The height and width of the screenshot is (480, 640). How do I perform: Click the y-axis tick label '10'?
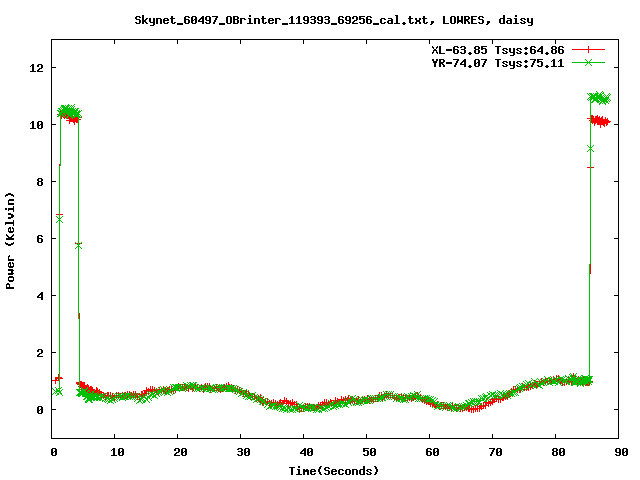[36, 125]
